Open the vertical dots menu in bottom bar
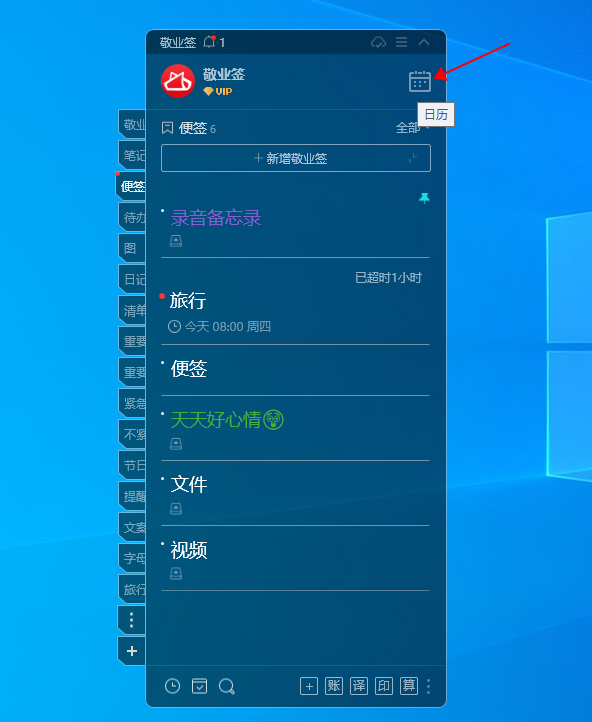The image size is (592, 722). point(429,686)
